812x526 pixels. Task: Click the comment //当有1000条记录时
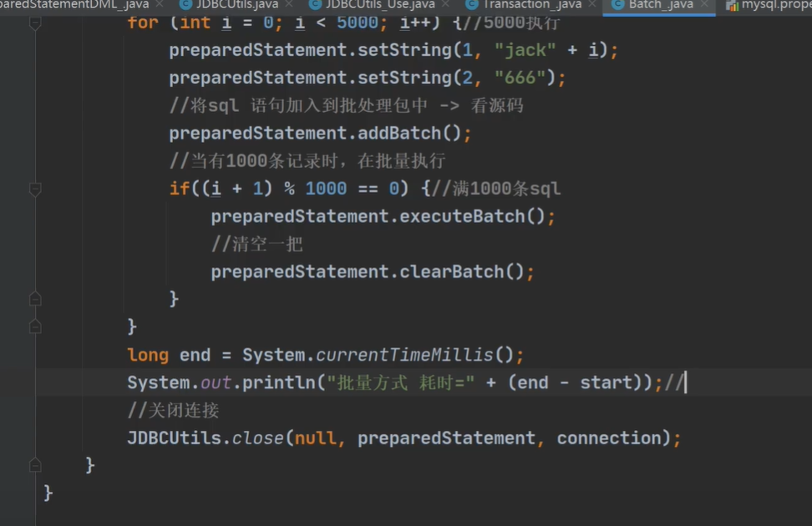pyautogui.click(x=307, y=161)
